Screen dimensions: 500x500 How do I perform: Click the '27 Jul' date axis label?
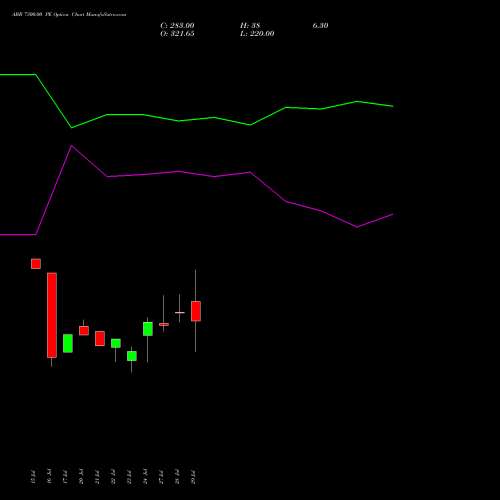pyautogui.click(x=161, y=477)
